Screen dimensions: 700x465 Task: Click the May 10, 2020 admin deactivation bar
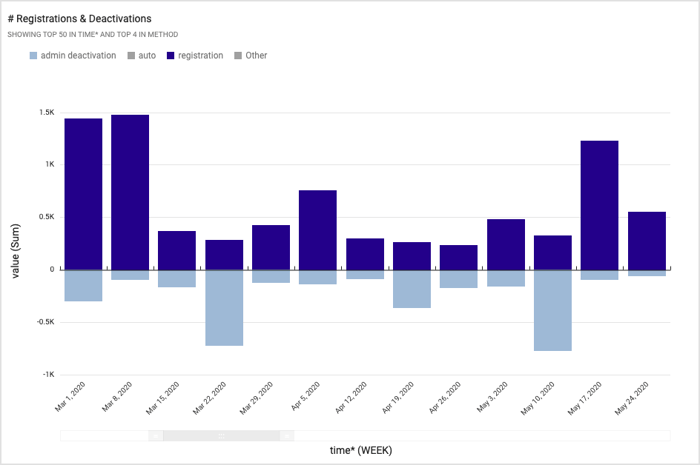pyautogui.click(x=552, y=310)
